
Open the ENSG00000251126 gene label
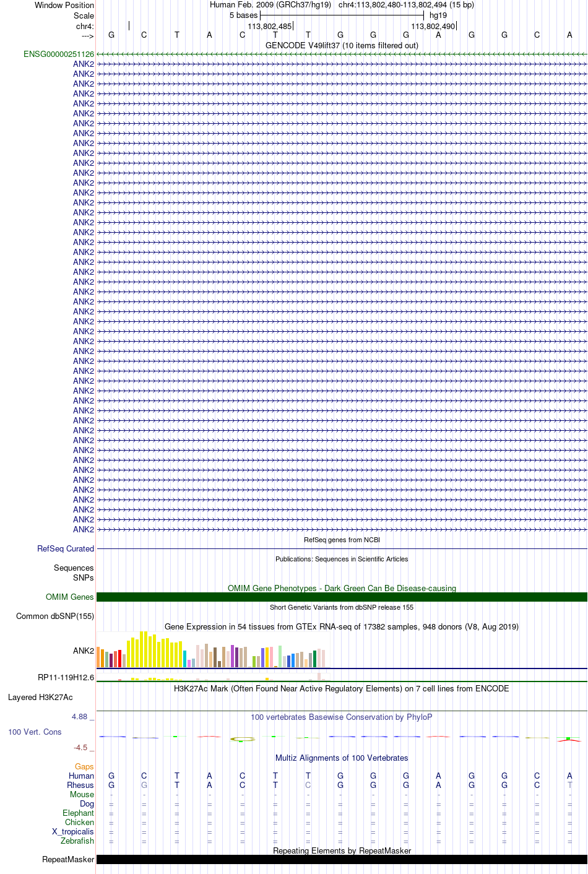(59, 54)
